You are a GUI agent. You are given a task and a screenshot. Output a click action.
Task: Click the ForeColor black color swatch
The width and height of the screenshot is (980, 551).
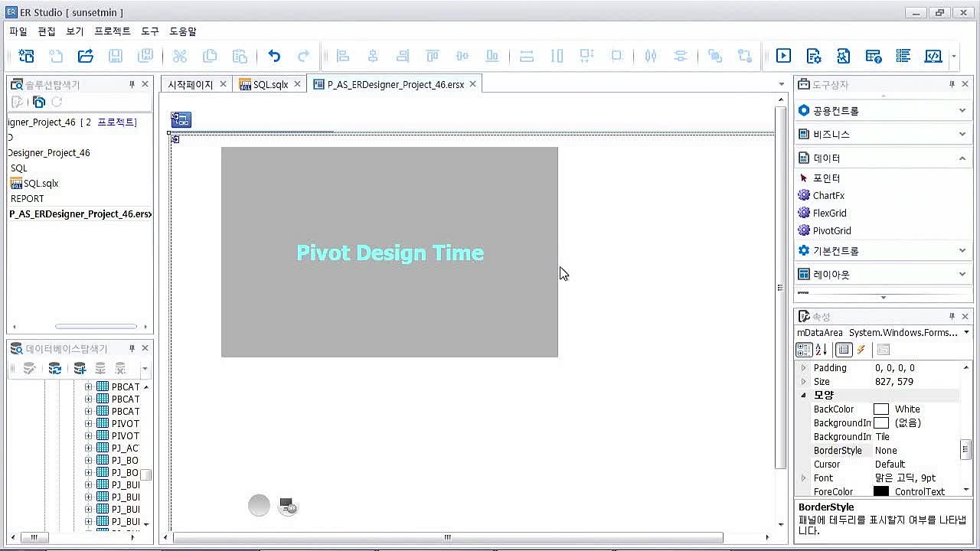(881, 492)
